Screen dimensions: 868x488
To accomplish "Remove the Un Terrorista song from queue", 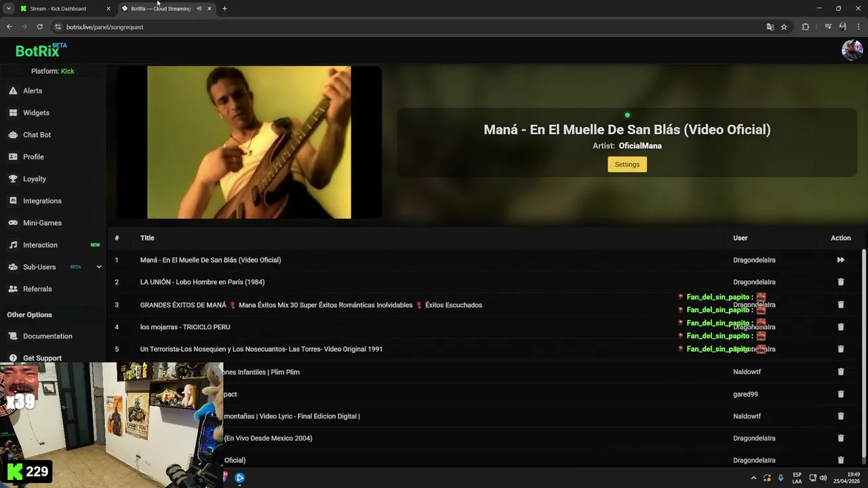I will pyautogui.click(x=840, y=349).
